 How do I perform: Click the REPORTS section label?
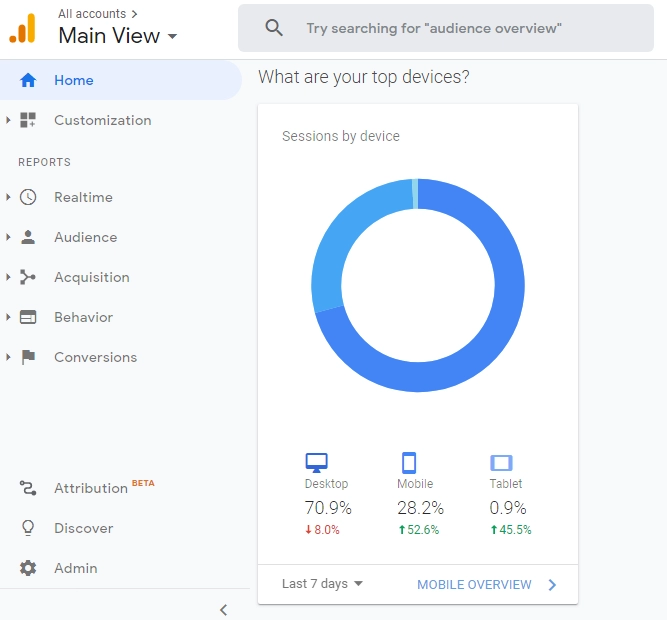point(44,162)
